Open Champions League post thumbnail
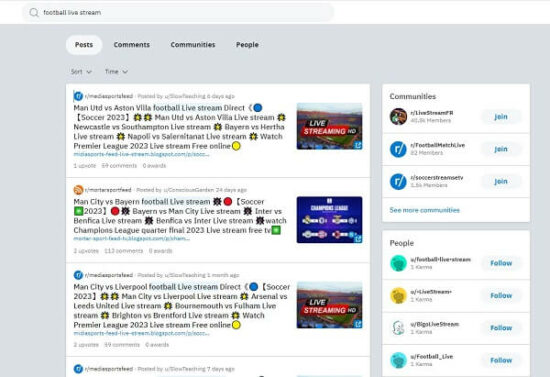 coord(329,220)
